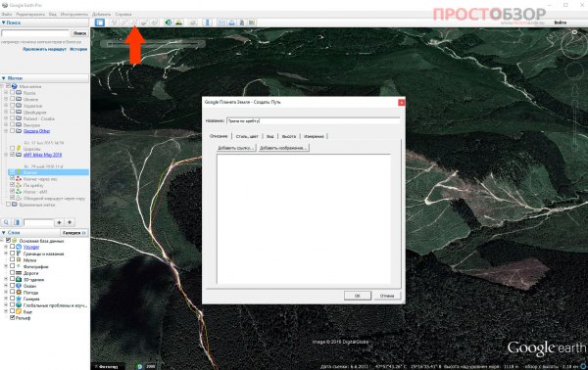Click the compass north control on map
588x370 pixels.
(575, 33)
